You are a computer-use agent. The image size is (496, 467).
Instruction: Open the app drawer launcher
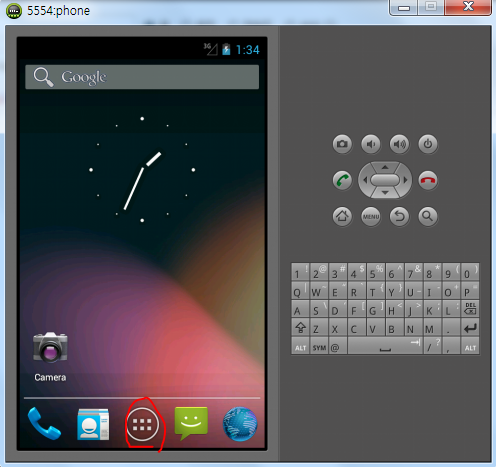click(x=142, y=424)
